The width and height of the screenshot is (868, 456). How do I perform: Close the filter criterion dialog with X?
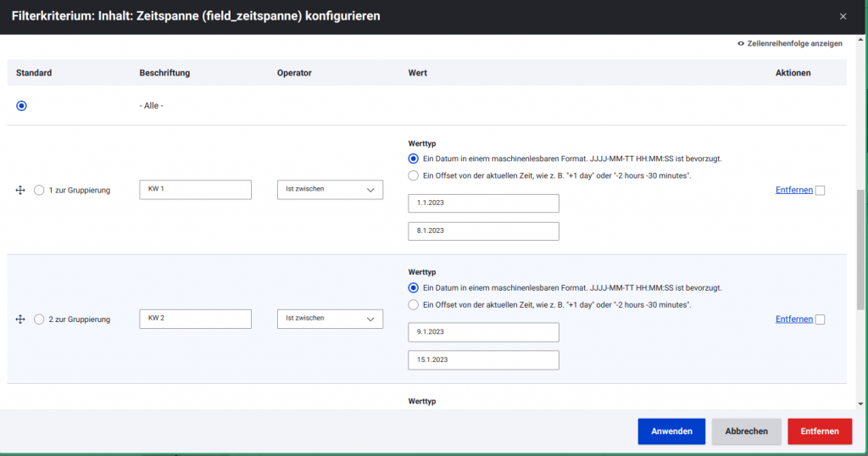coord(843,16)
